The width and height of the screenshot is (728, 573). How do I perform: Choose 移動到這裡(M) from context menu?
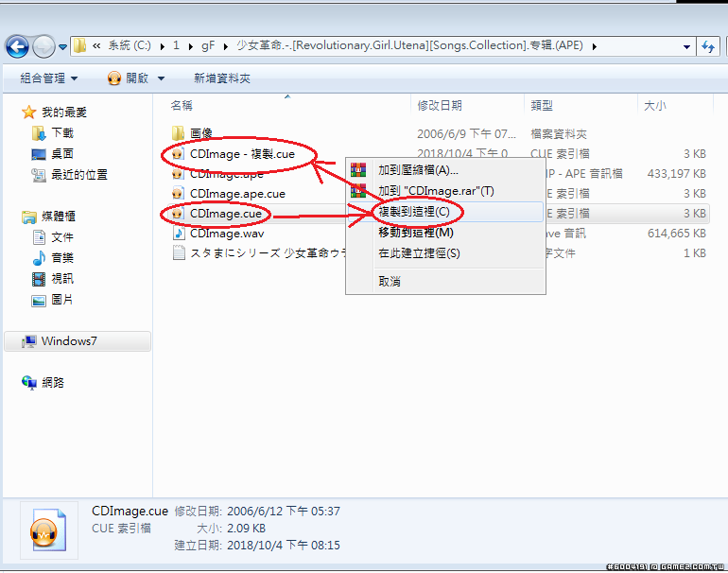click(x=415, y=233)
